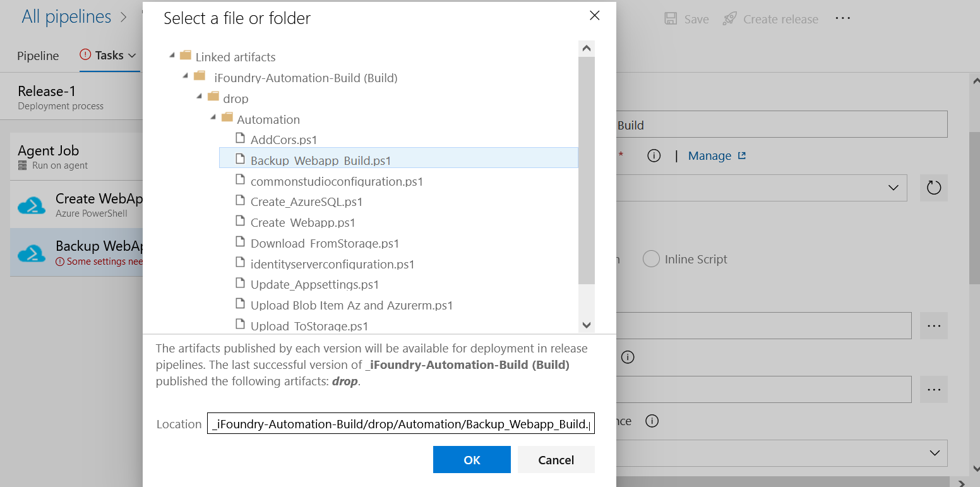Confirm selection with the OK button

coord(472,460)
